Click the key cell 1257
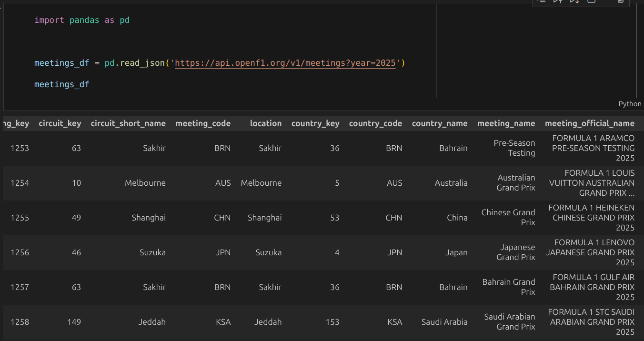The width and height of the screenshot is (644, 341). (x=20, y=287)
